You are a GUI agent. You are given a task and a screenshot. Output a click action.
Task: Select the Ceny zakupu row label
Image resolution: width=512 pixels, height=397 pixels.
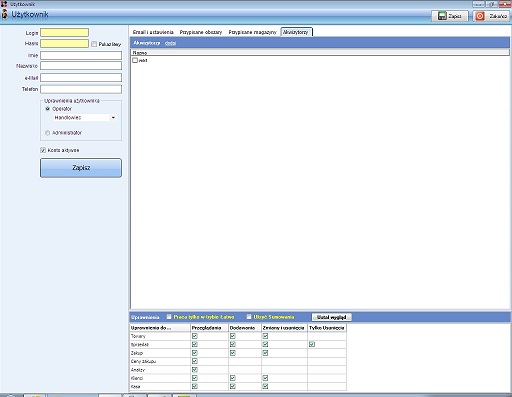(143, 361)
